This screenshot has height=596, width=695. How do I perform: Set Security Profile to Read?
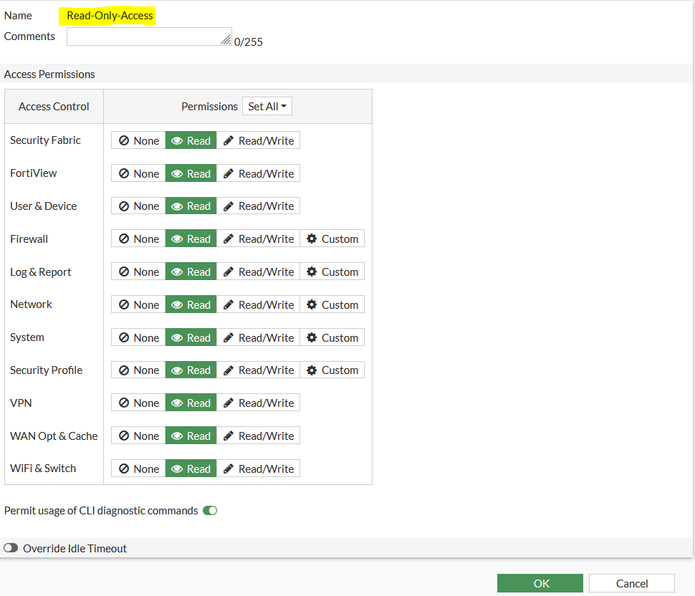click(x=191, y=370)
